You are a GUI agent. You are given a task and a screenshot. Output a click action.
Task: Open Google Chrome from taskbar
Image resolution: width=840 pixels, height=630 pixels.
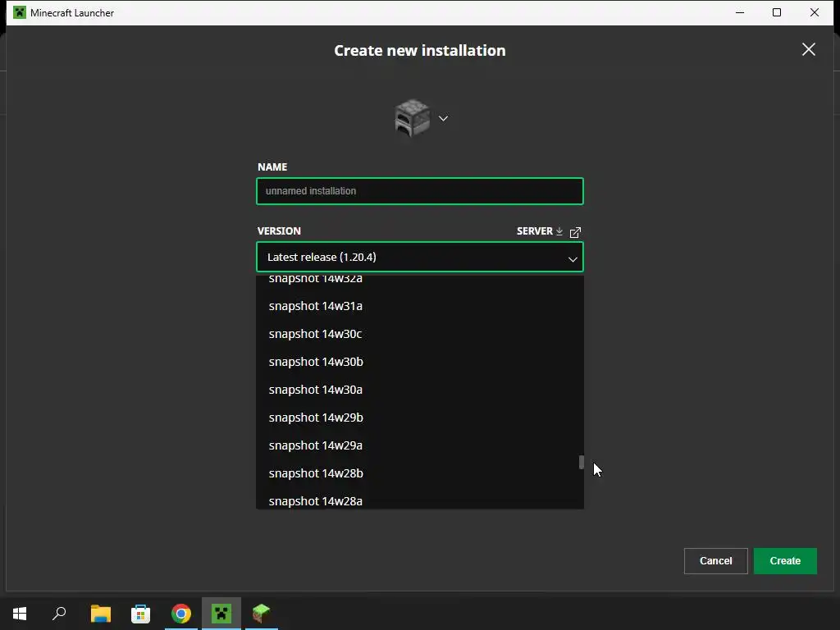pyautogui.click(x=181, y=614)
